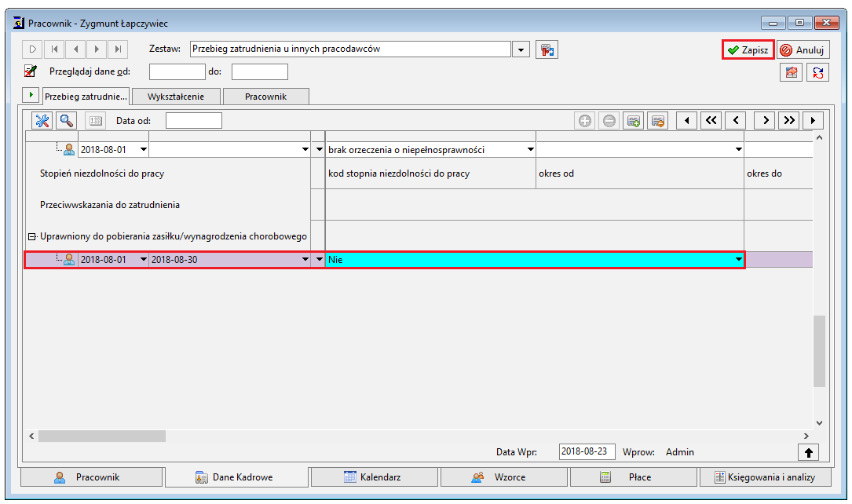Go to the previous employee record
Screen dimensions: 852x504
tap(75, 49)
